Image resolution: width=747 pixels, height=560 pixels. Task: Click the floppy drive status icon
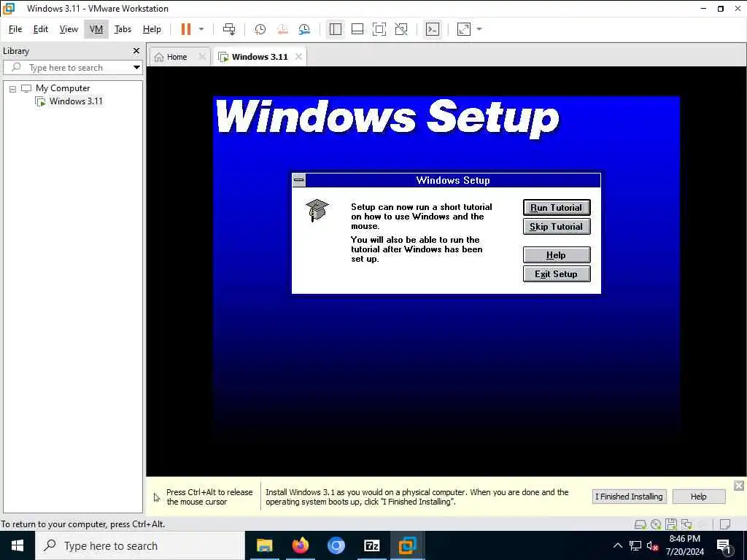671,524
